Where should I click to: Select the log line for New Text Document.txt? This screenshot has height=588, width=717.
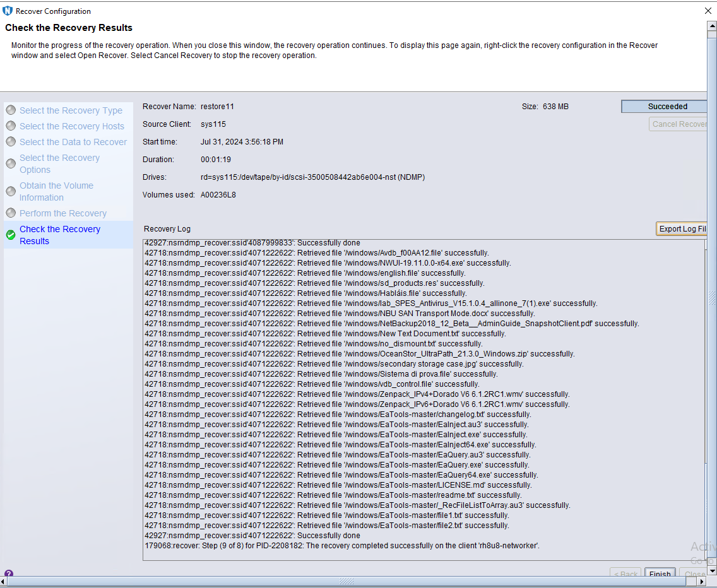[x=325, y=333]
